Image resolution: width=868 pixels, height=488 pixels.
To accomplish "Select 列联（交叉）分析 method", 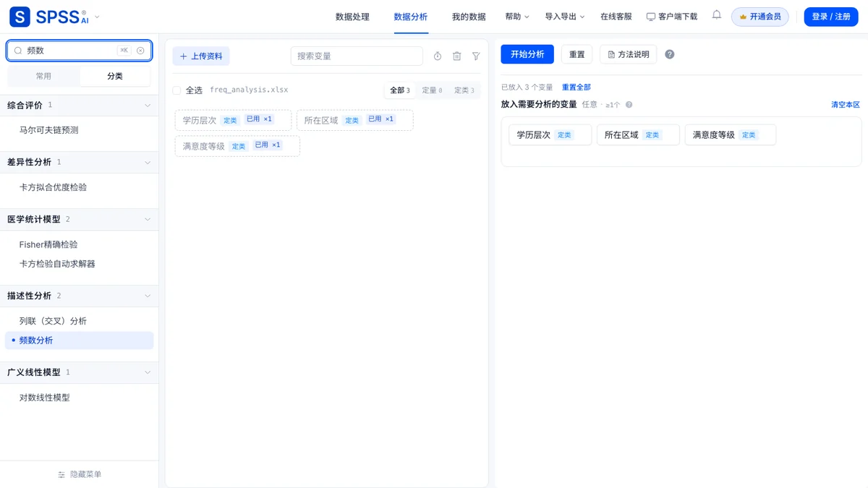I will click(x=53, y=321).
